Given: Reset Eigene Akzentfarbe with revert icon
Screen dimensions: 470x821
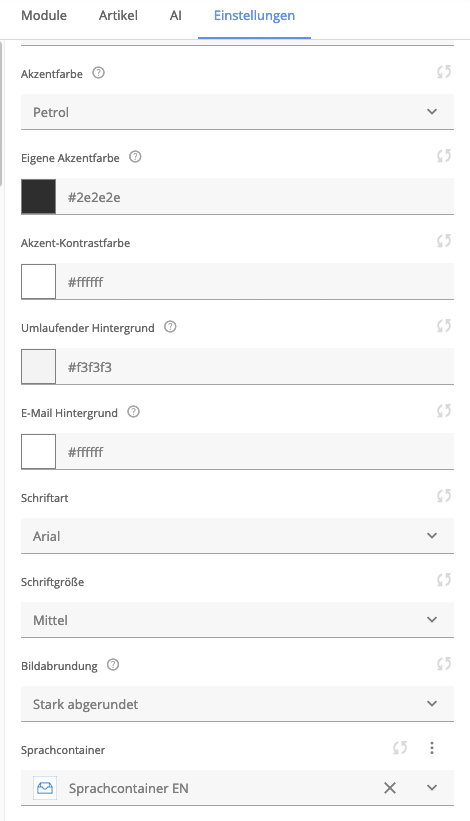Looking at the screenshot, I should point(444,156).
